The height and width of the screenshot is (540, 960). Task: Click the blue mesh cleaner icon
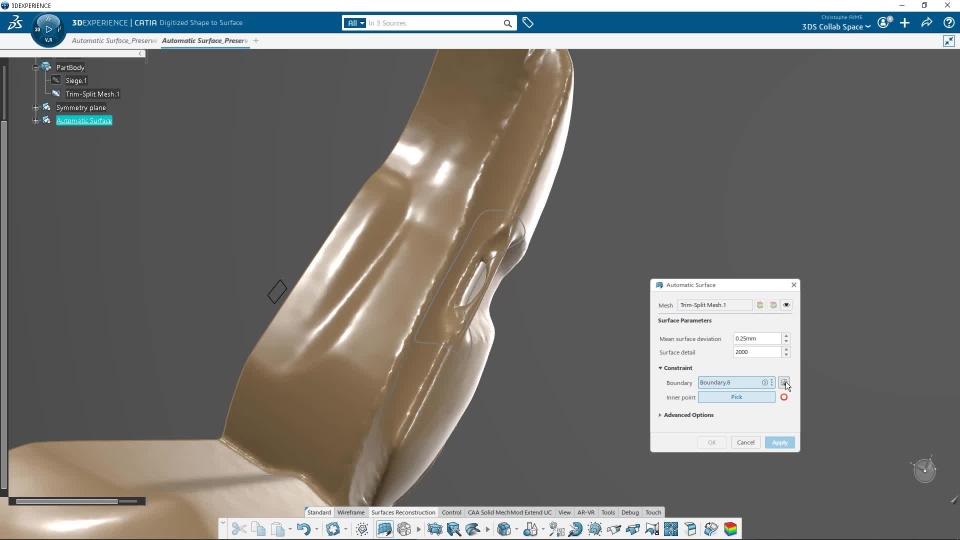pyautogui.click(x=435, y=529)
